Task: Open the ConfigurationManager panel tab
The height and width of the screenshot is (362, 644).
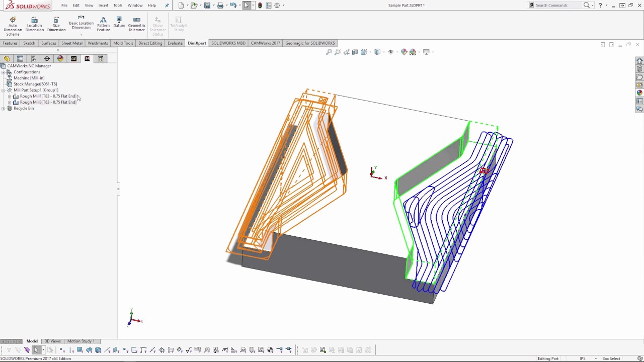Action: (33, 58)
